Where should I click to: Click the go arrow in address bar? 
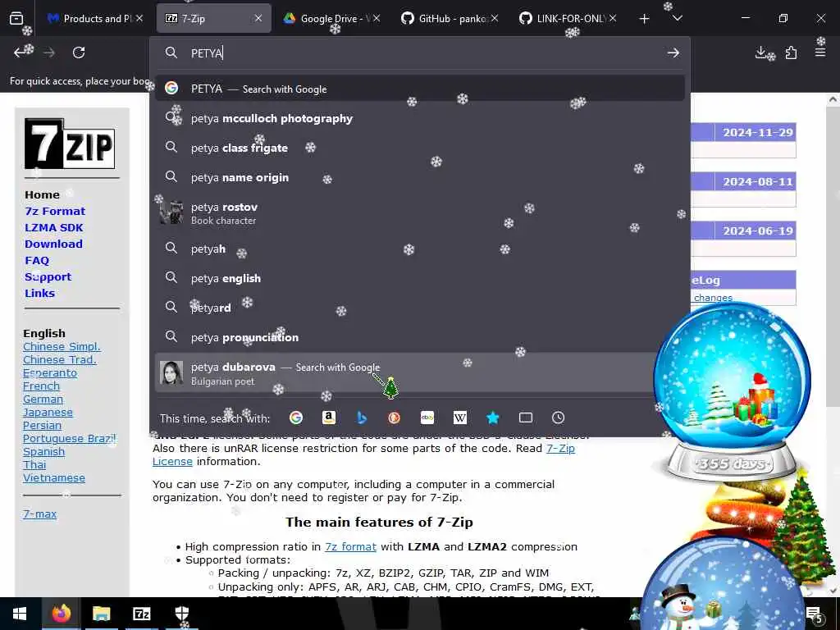pos(673,52)
